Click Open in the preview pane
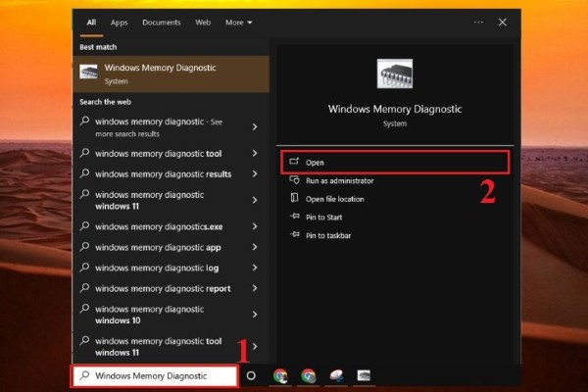588x392 pixels. (x=395, y=163)
